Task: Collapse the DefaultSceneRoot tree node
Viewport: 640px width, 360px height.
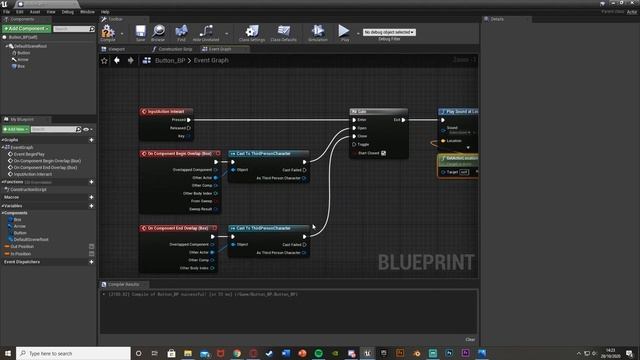Action: coord(7,47)
